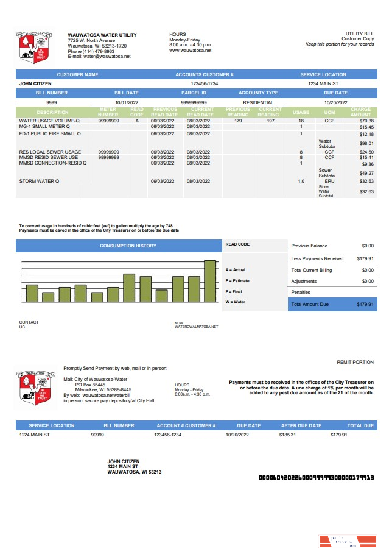The height and width of the screenshot is (557, 392).
Task: Select the MMSD RESID SEWER USE line
Action: coord(49,157)
